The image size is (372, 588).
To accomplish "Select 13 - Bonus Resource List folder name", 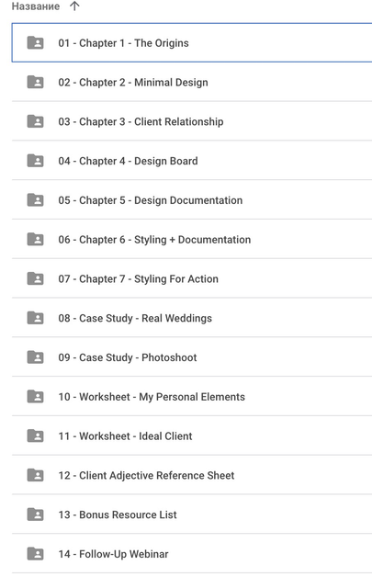I will point(118,514).
